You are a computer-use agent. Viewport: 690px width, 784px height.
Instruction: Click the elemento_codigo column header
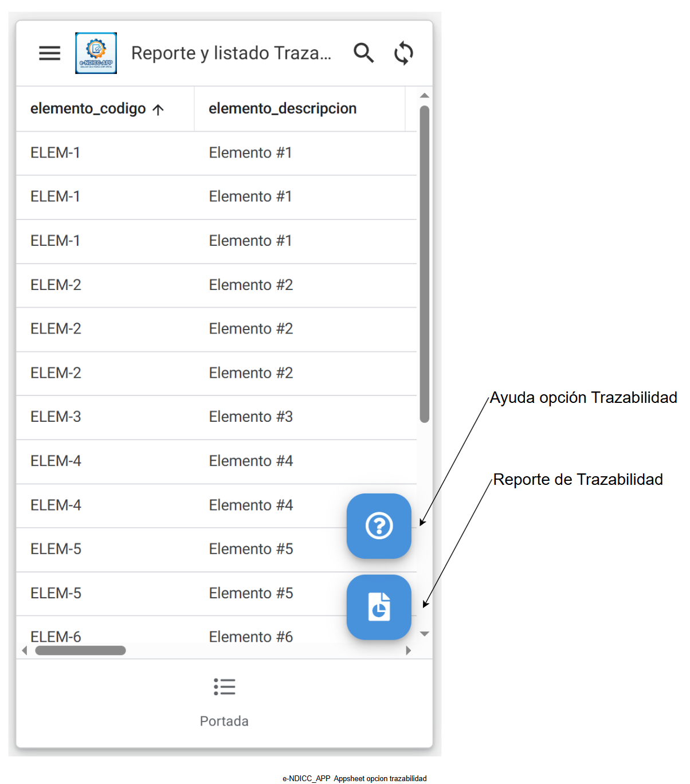click(x=88, y=109)
